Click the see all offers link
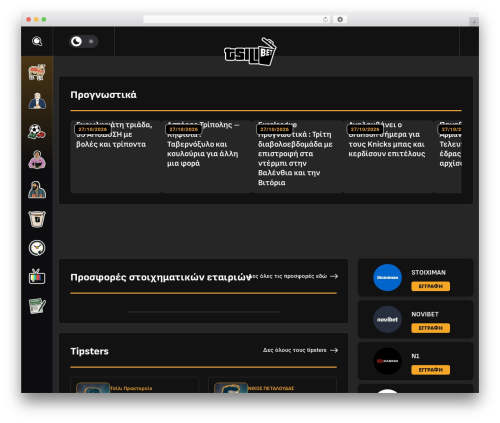Viewport: 500px width, 423px height. point(288,276)
